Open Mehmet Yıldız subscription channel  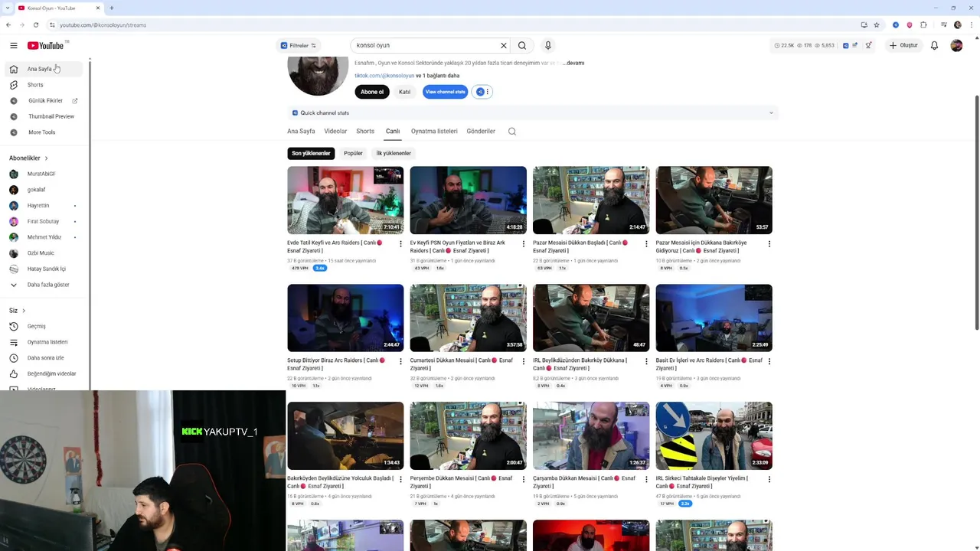point(45,237)
